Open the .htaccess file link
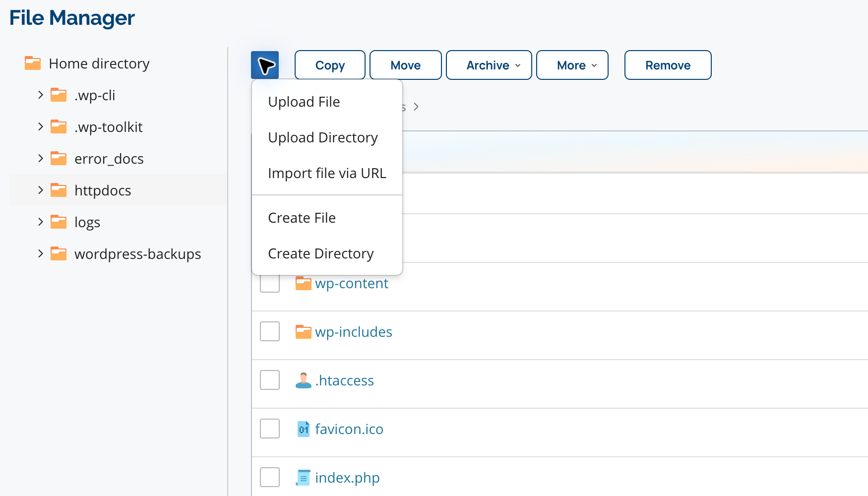 click(345, 380)
